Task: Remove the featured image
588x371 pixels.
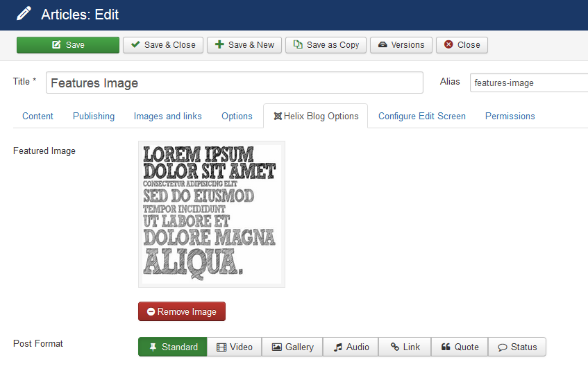Action: click(182, 312)
